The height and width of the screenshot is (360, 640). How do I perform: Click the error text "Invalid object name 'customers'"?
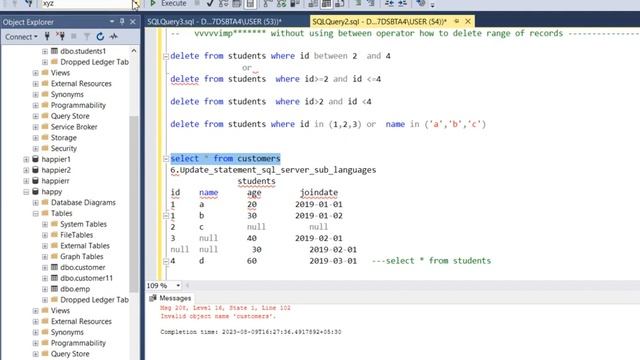[x=218, y=316]
